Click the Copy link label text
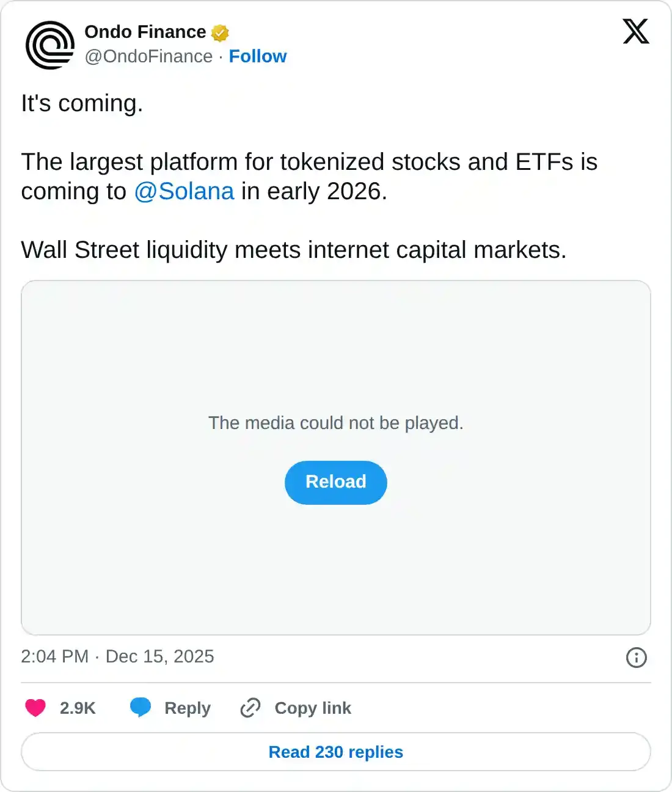 click(x=312, y=708)
